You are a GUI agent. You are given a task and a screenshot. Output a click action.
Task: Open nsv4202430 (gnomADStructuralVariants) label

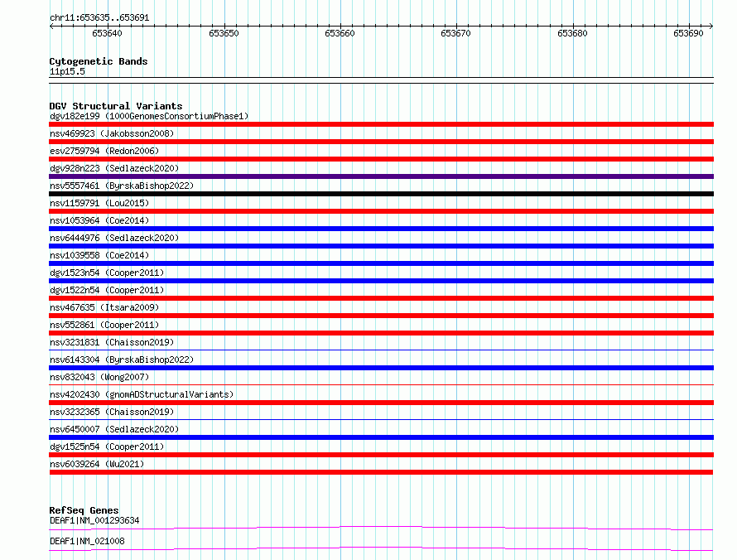tap(142, 394)
